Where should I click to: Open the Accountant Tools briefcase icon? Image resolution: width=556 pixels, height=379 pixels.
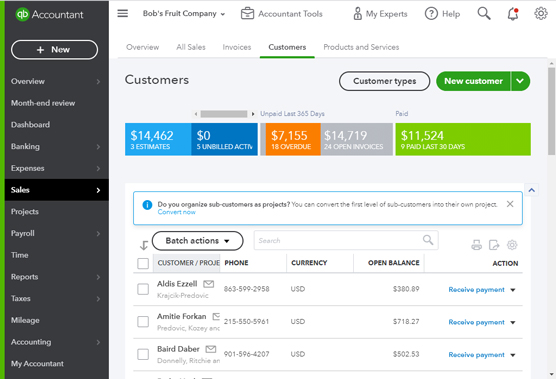click(x=247, y=14)
